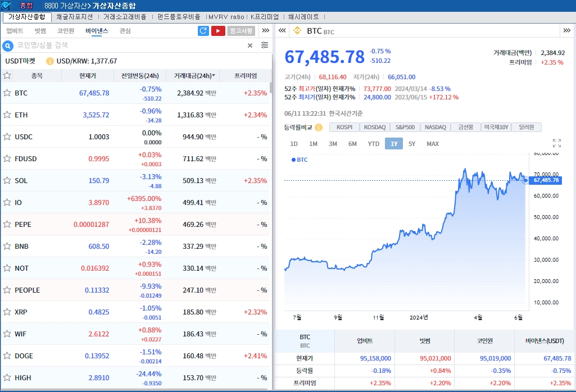Viewport: 576px width, 392px height.
Task: Toggle favorite star for FDUSD
Action: click(x=7, y=158)
